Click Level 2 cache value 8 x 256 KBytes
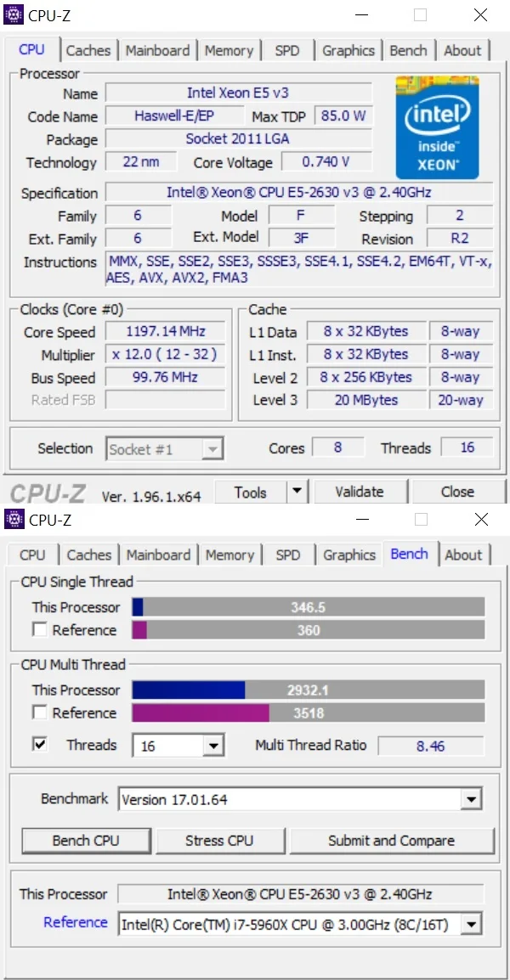 pos(366,378)
